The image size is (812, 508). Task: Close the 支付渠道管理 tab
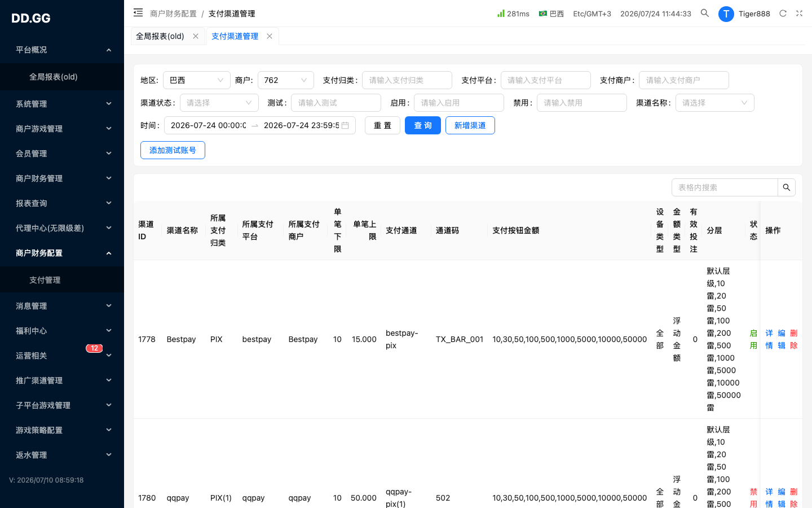[x=270, y=36]
